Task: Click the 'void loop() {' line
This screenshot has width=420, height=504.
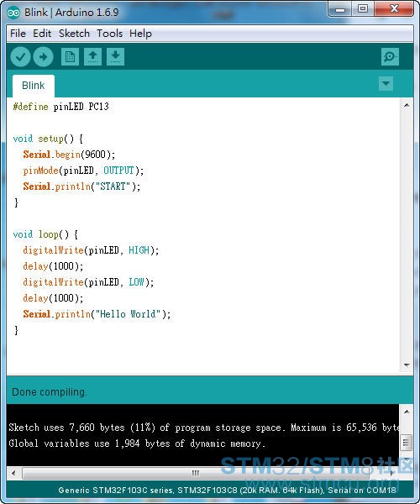Action: [45, 234]
